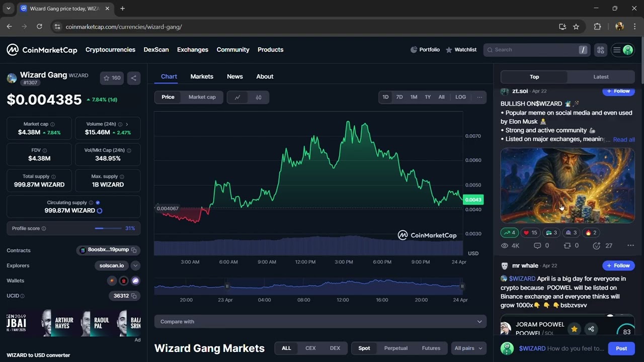Image resolution: width=644 pixels, height=362 pixels.
Task: Reload the browser page
Action: (39, 27)
